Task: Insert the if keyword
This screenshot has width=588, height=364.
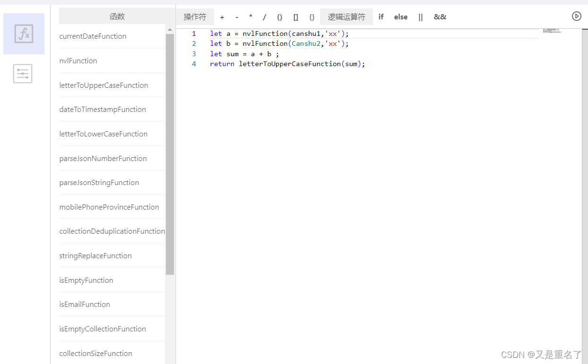Action: tap(381, 17)
